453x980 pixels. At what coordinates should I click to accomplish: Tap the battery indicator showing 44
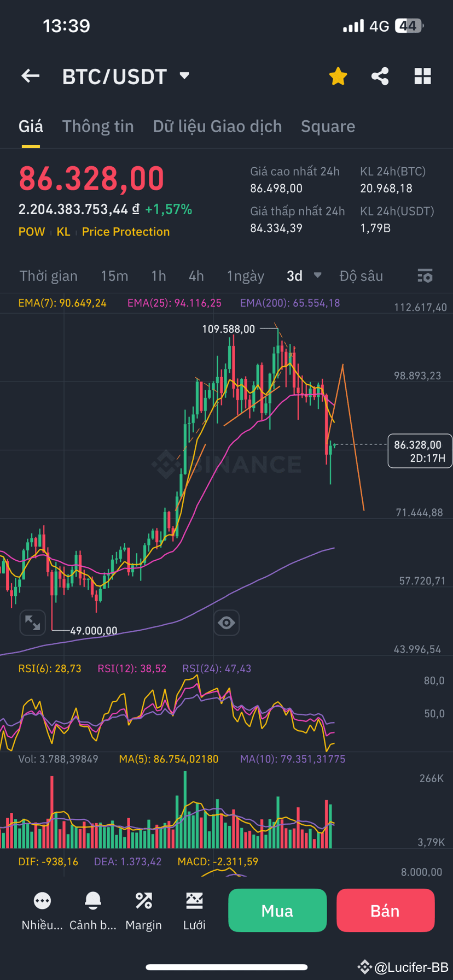tap(409, 26)
